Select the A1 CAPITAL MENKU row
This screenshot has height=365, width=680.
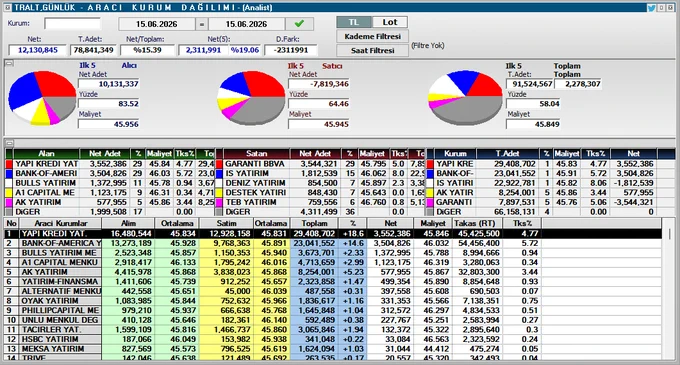pos(333,262)
